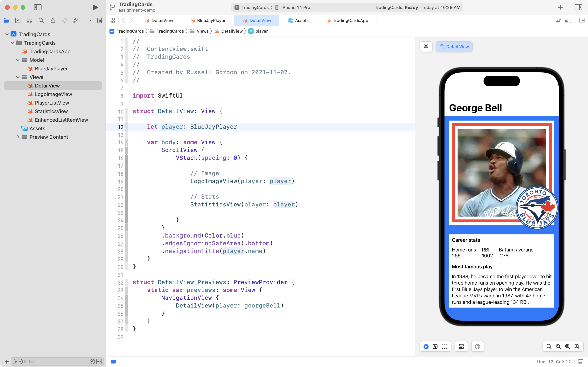Go back in editor history
Viewport: 588px width, 367px height.
tap(123, 20)
